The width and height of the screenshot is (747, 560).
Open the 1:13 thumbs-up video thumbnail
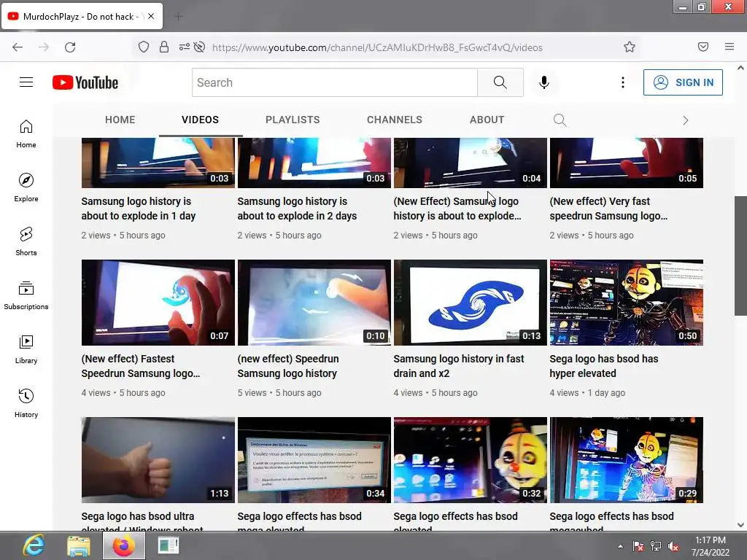click(x=158, y=460)
